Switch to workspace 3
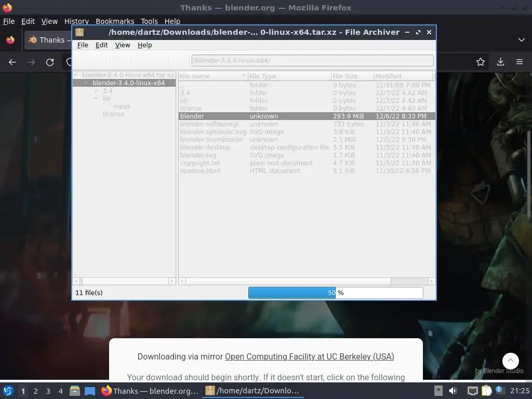 coord(48,391)
